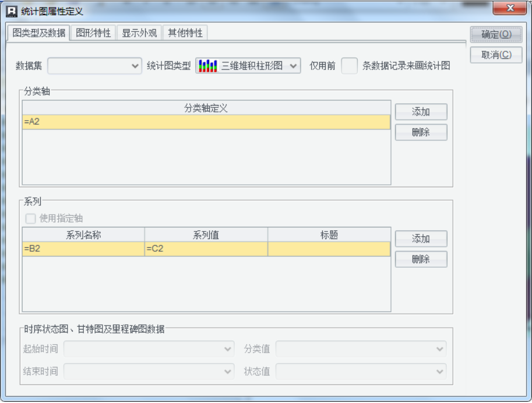Click 添加 in the 系列 section
Image resolution: width=532 pixels, height=403 pixels.
[421, 239]
